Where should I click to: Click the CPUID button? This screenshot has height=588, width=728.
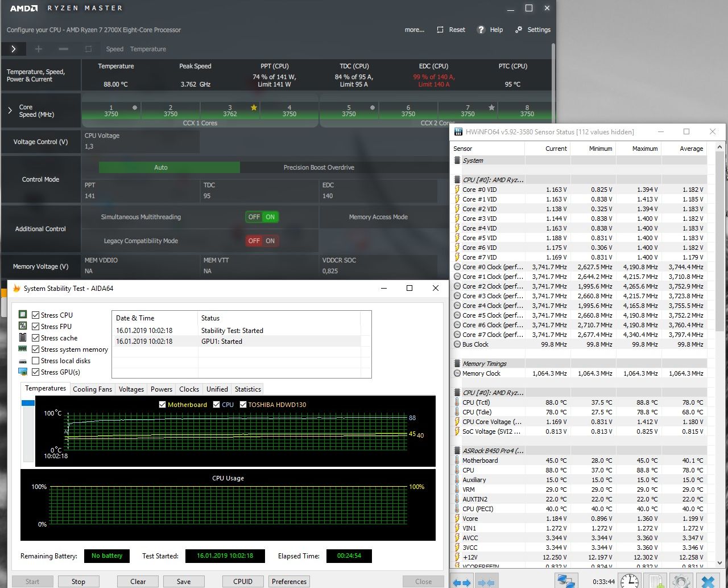click(243, 582)
